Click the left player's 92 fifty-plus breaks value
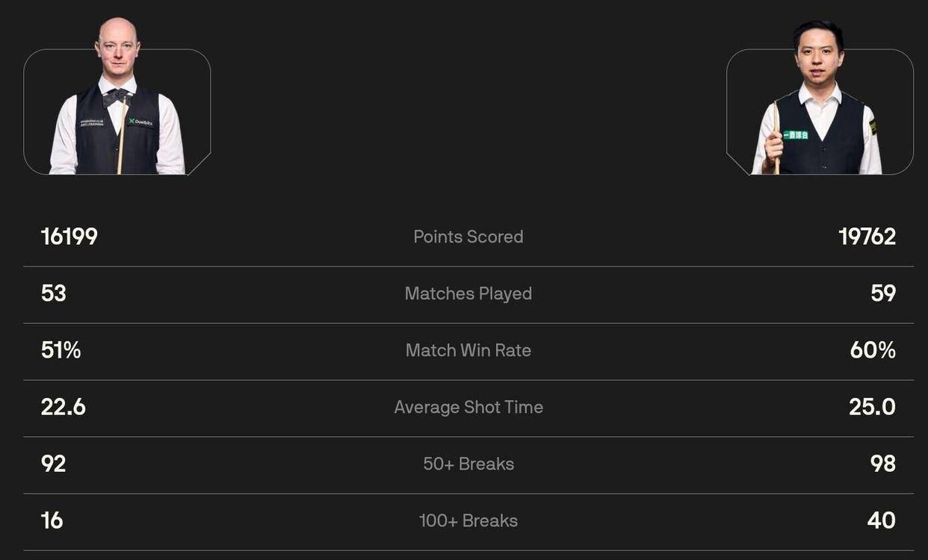 pyautogui.click(x=54, y=464)
